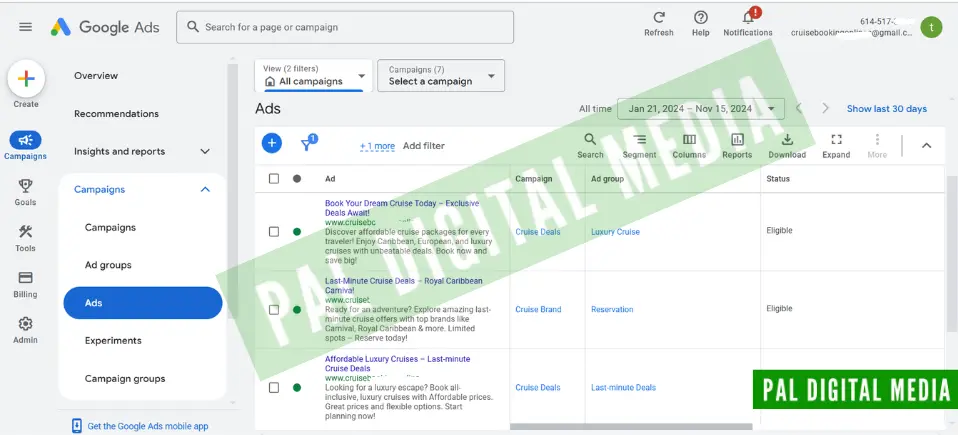Open Goals trophy icon

pos(25,186)
